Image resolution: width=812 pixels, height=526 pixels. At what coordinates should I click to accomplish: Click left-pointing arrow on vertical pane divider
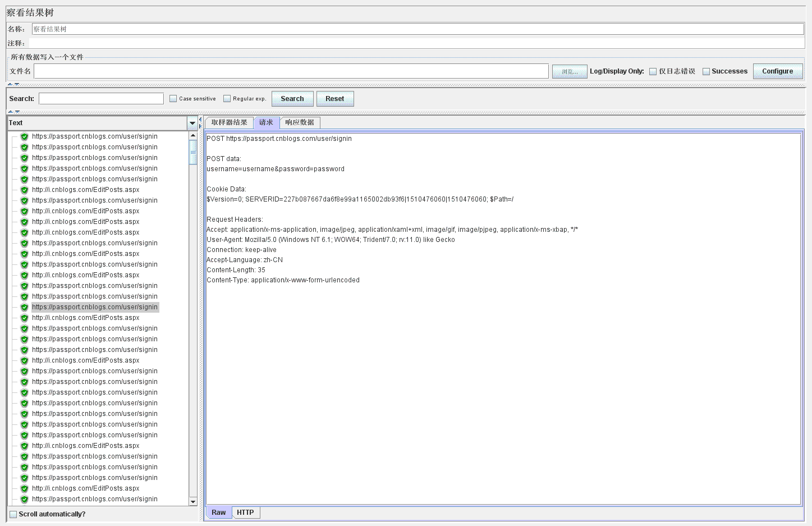pyautogui.click(x=200, y=120)
